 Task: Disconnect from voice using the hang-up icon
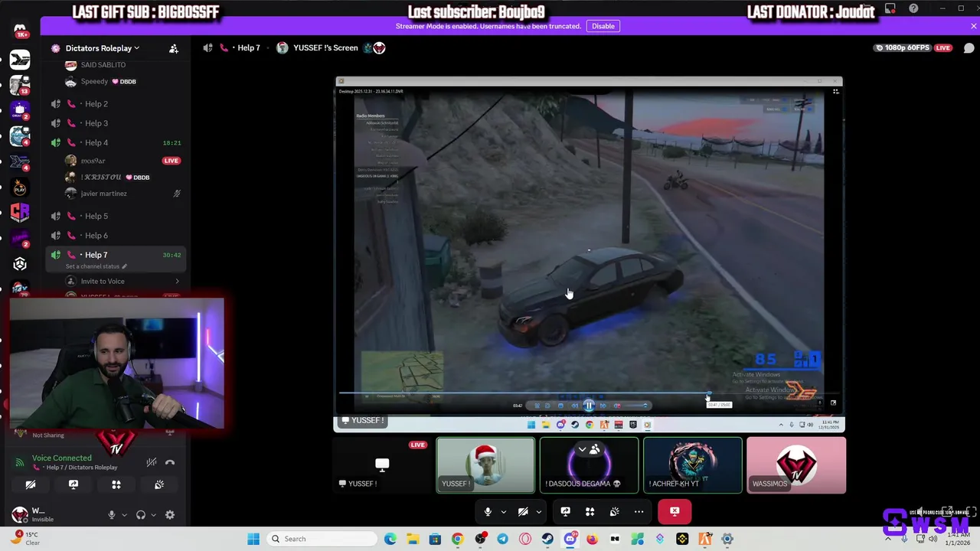click(x=170, y=462)
